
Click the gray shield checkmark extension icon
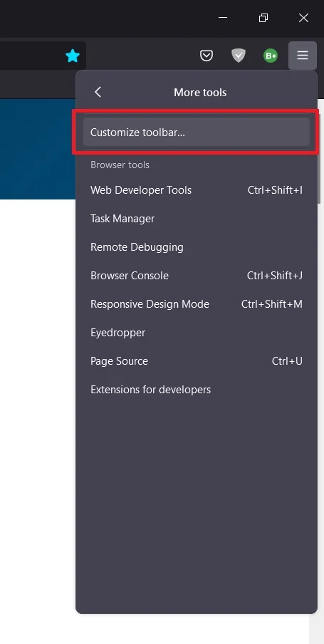click(x=238, y=56)
